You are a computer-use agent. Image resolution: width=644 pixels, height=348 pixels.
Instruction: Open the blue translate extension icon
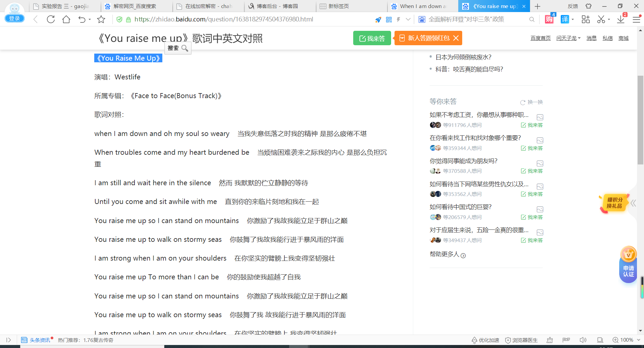click(565, 19)
